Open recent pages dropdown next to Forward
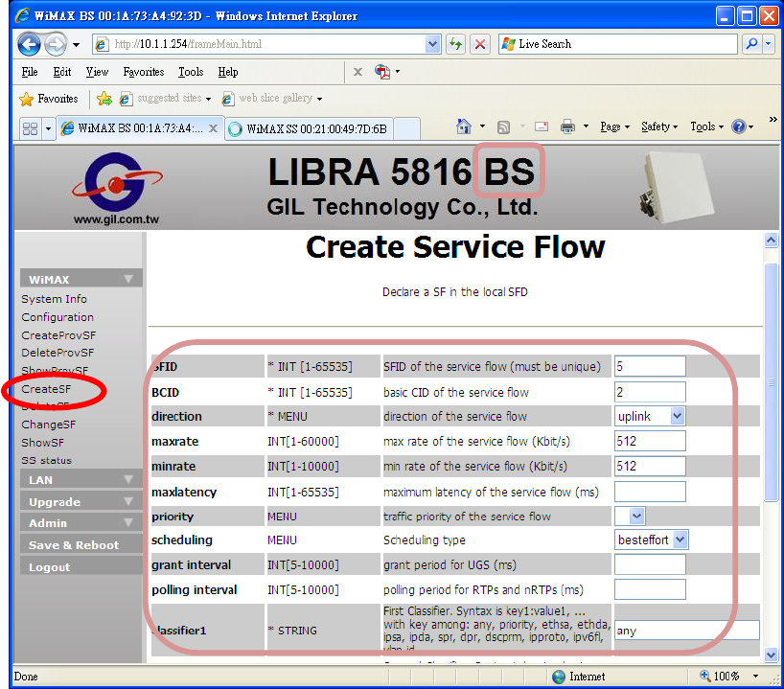 click(76, 44)
